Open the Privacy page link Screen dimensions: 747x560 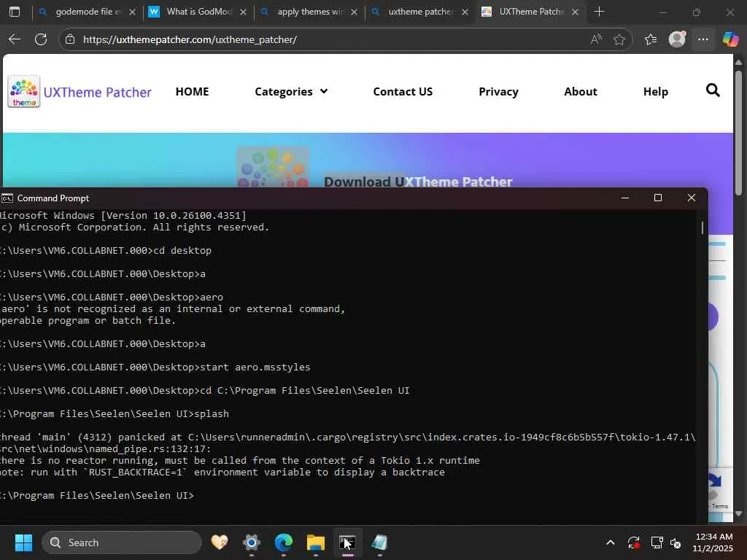[498, 91]
